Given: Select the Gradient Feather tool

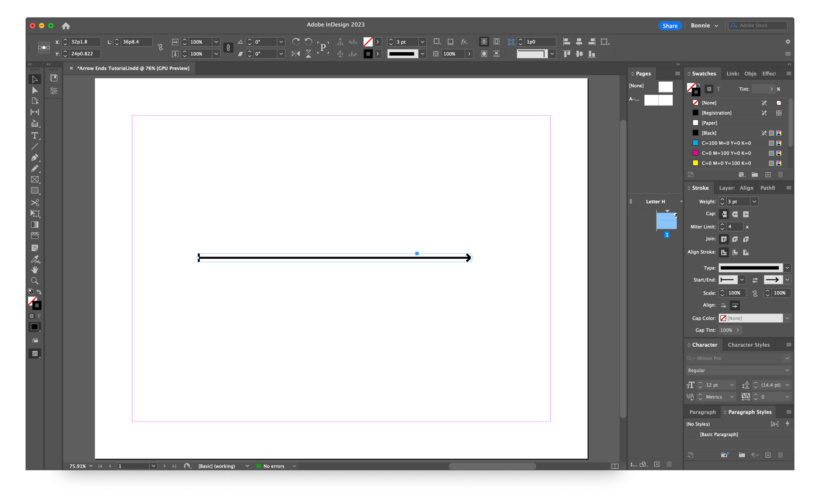Looking at the screenshot, I should click(x=35, y=236).
